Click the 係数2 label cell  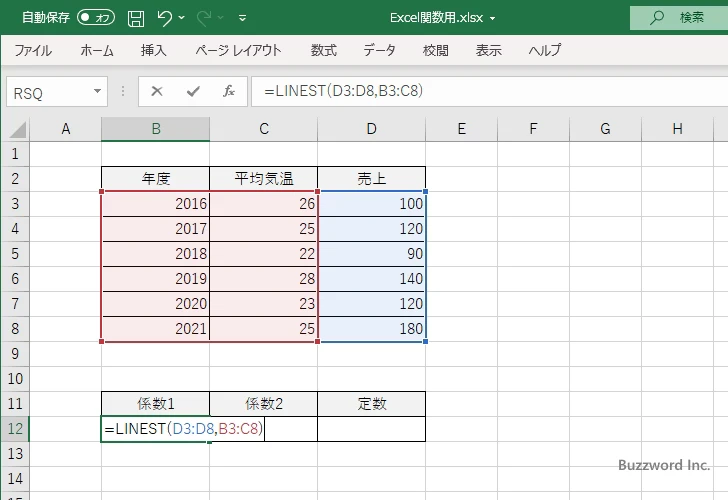tap(264, 404)
